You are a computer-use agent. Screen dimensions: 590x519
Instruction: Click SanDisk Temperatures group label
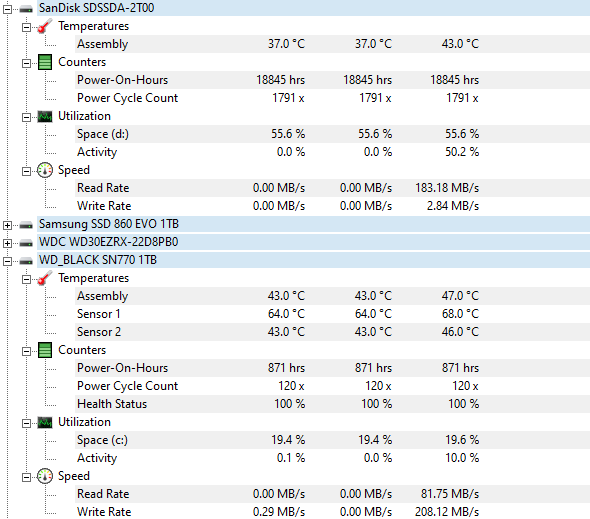coord(93,26)
